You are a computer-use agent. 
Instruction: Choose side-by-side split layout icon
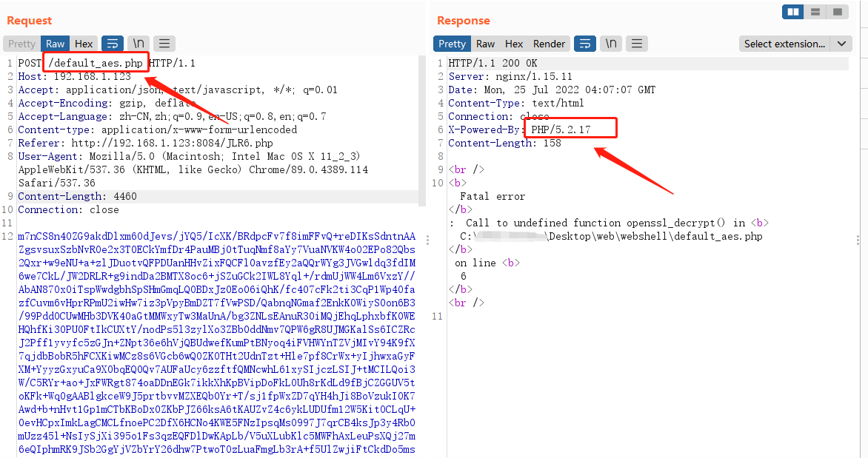792,12
